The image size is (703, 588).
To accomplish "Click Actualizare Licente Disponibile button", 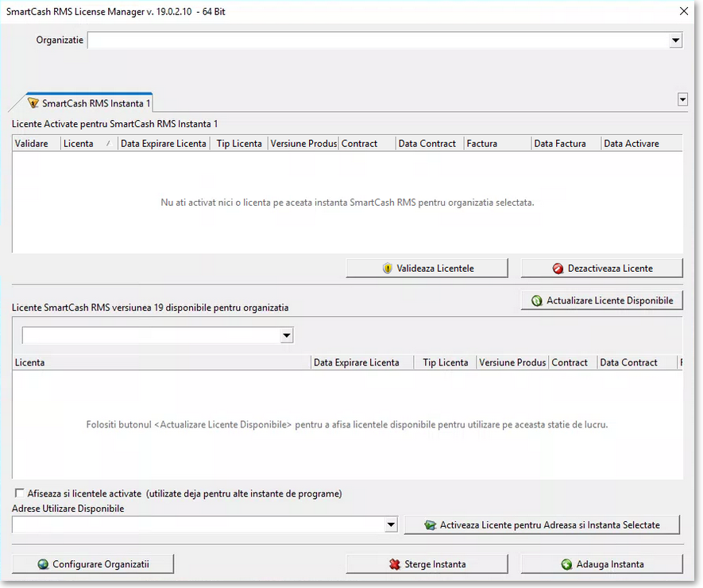I will point(601,300).
